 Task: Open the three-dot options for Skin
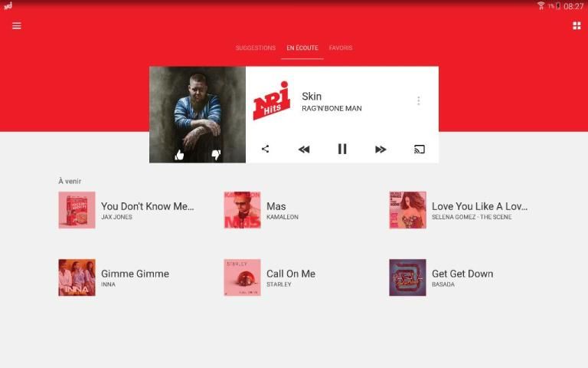click(418, 101)
